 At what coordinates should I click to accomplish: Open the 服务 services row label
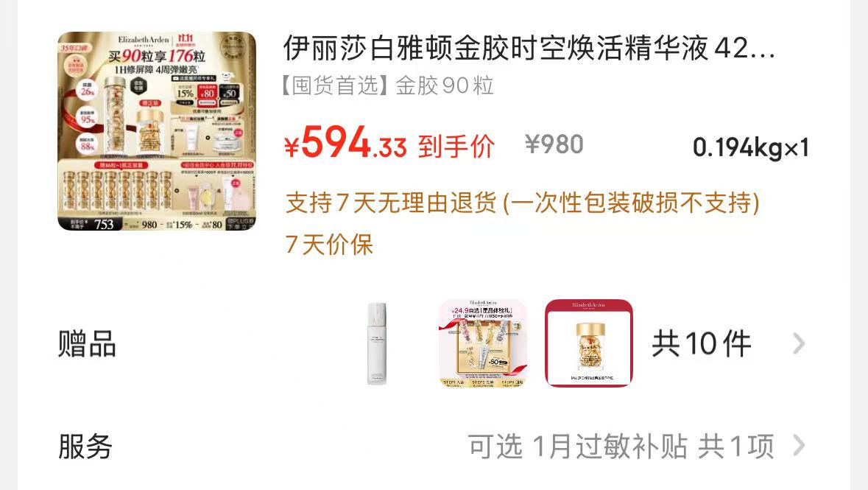coord(85,447)
